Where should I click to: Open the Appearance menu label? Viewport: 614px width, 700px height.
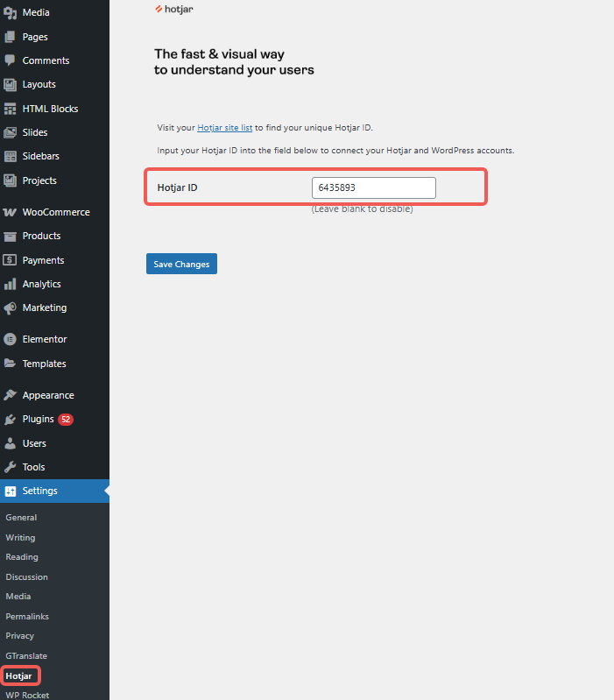click(48, 395)
